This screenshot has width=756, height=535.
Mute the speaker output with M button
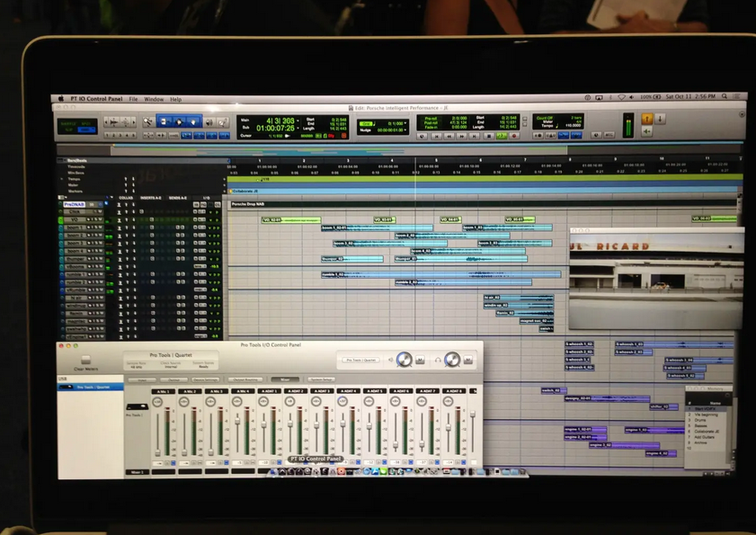coord(420,360)
